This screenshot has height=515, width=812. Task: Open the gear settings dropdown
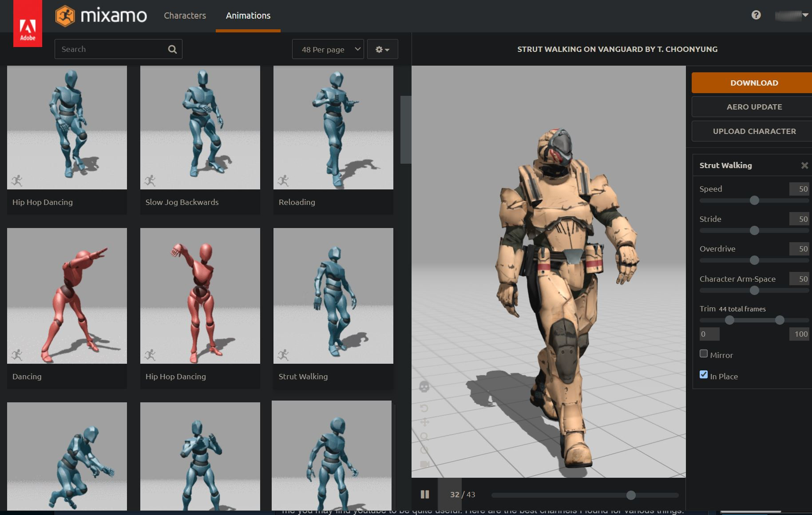pyautogui.click(x=382, y=49)
